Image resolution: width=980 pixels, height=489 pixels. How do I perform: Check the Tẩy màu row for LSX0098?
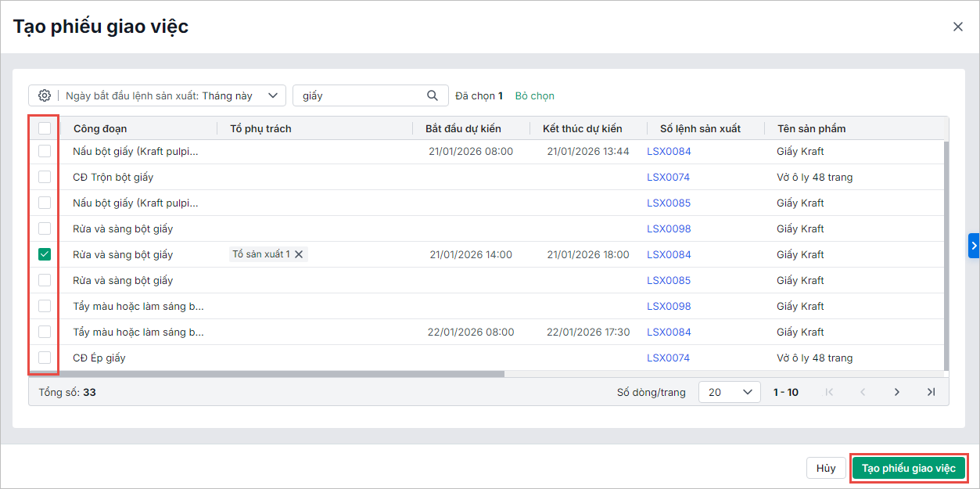(x=45, y=306)
